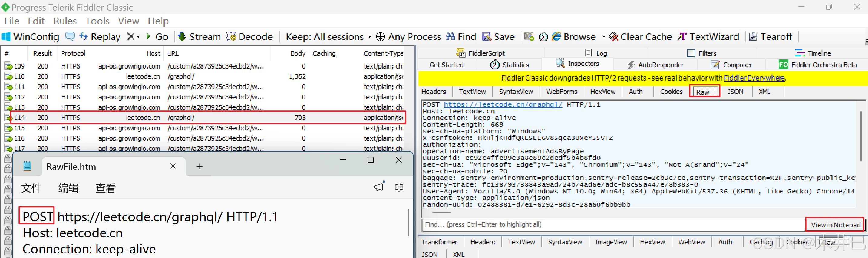Select response ImageView tab
868x258 pixels.
[x=611, y=242]
